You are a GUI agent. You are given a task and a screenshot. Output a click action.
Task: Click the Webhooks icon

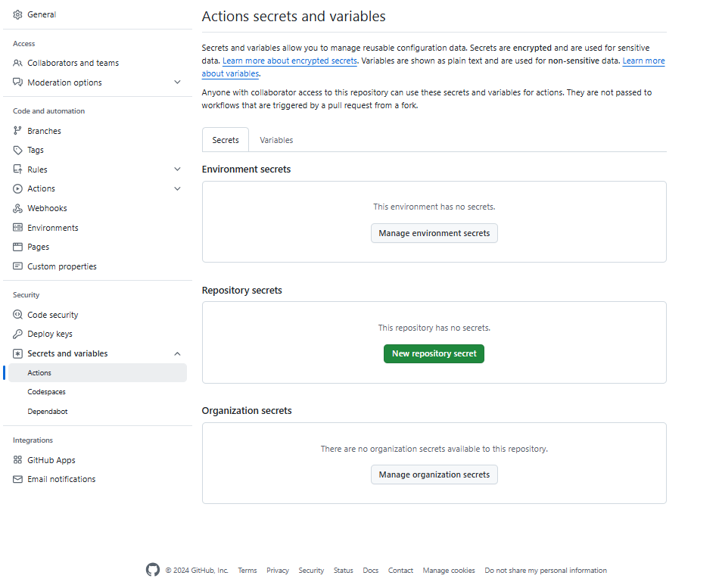point(17,208)
